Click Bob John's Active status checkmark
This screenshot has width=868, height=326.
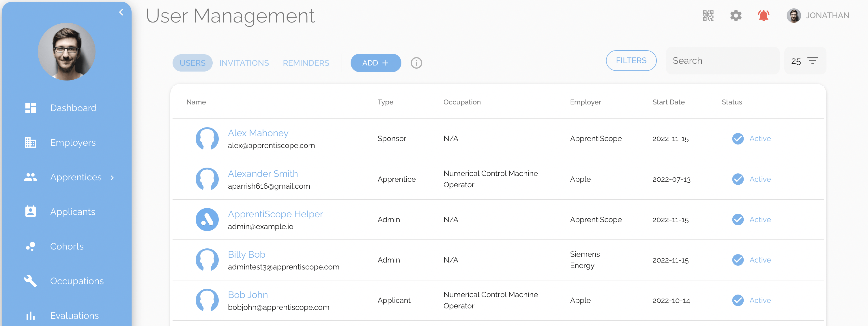(738, 300)
